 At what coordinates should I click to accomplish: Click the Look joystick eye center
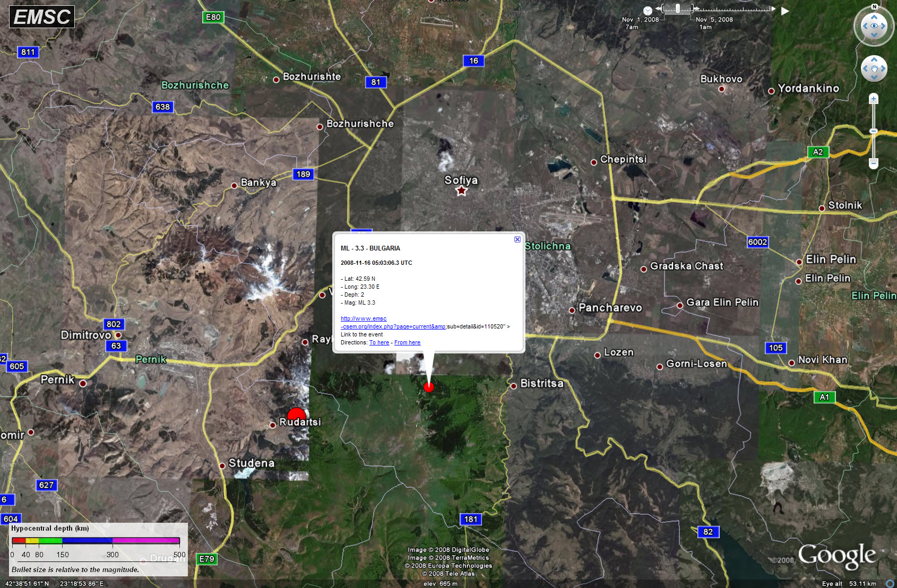[874, 26]
